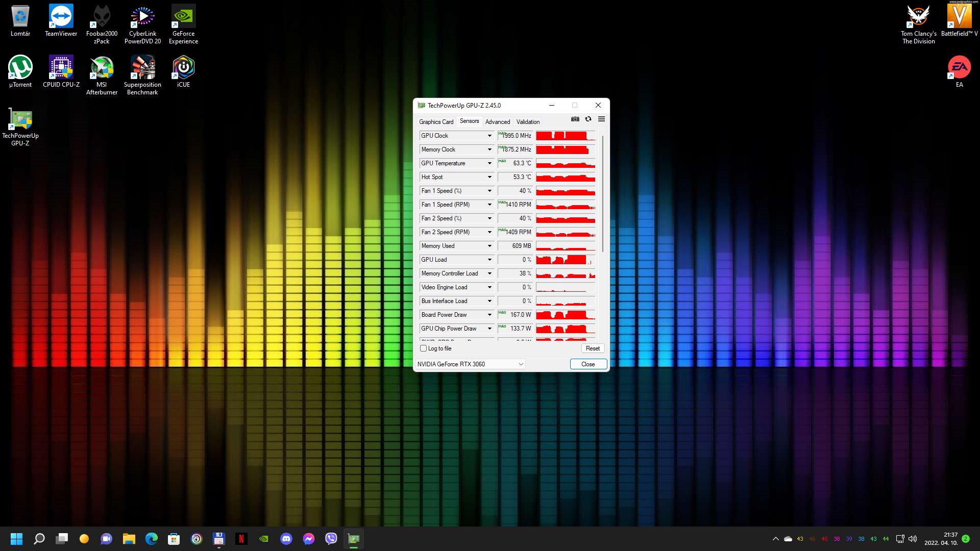
Task: Click the Close button in GPU-Z
Action: click(588, 364)
